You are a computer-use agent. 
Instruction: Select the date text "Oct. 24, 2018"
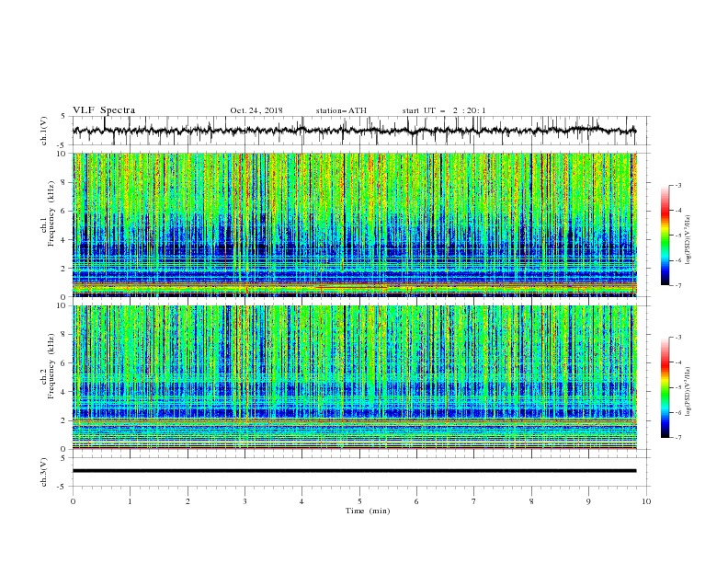coord(256,110)
